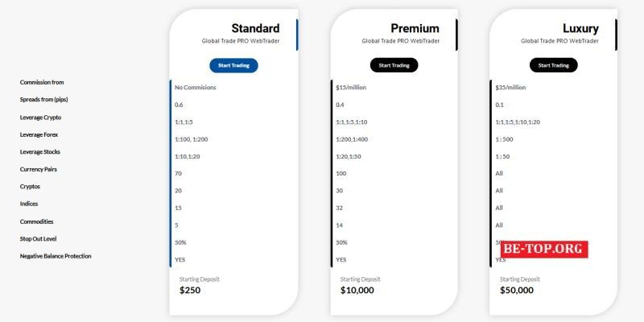The width and height of the screenshot is (644, 322).
Task: Click the $50,000 starting deposit amount
Action: 517,291
